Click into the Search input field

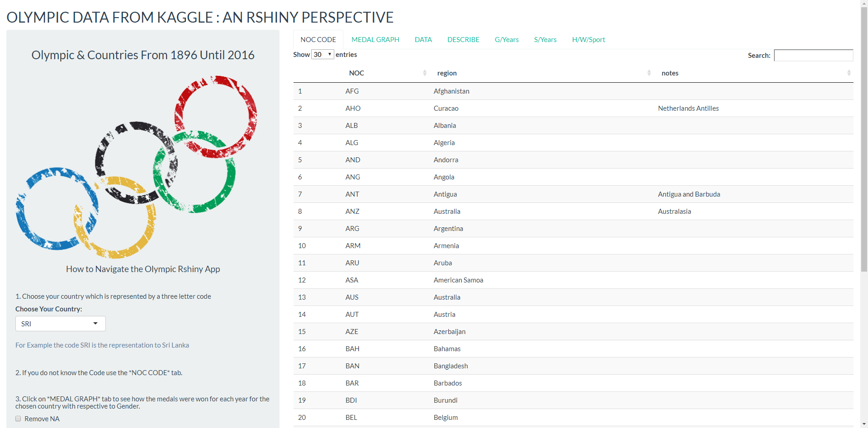click(813, 55)
